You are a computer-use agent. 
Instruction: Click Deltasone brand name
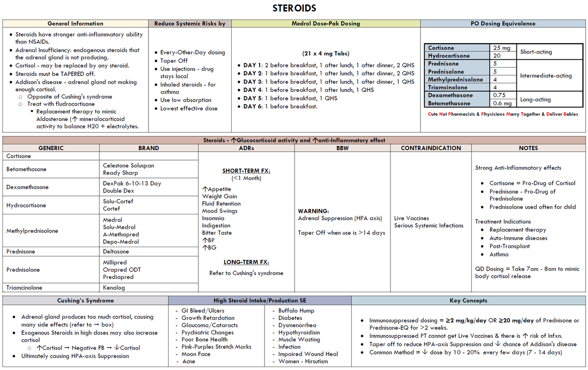point(116,252)
